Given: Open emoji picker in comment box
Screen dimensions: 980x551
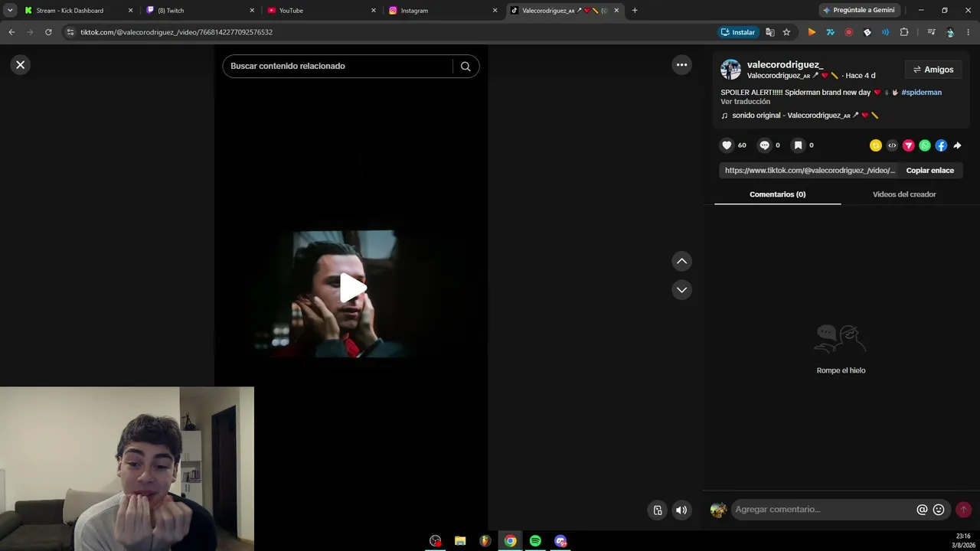Looking at the screenshot, I should click(939, 510).
